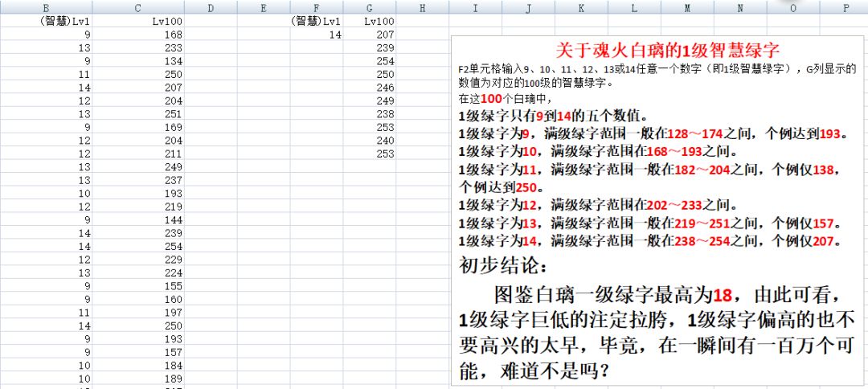Image resolution: width=868 pixels, height=389 pixels.
Task: Select column H header
Action: (x=423, y=7)
